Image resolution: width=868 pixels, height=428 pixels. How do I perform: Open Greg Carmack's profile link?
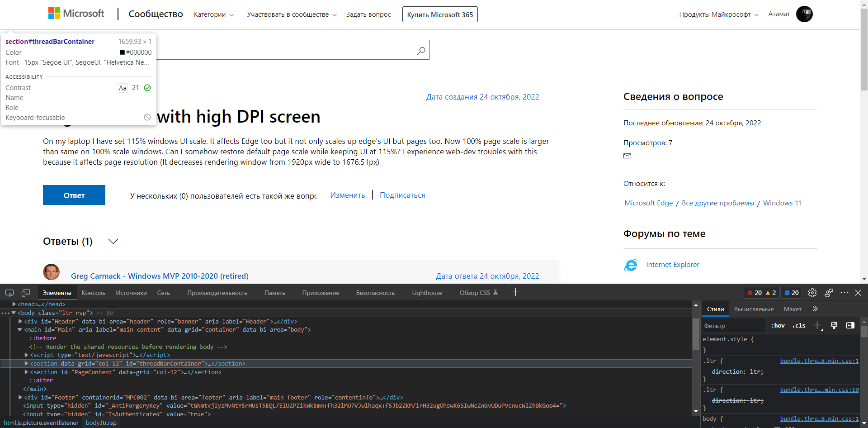[x=160, y=276]
